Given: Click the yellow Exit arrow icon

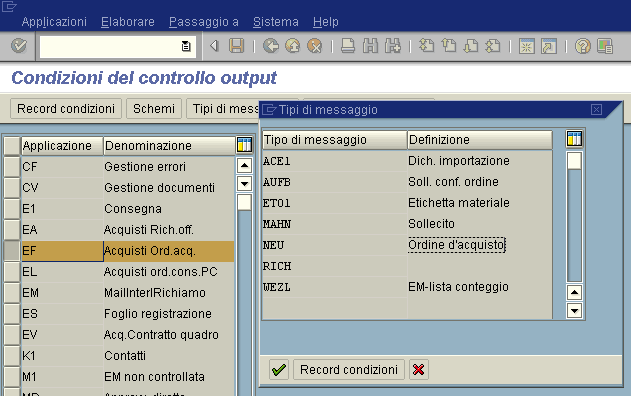Looking at the screenshot, I should pyautogui.click(x=293, y=46).
